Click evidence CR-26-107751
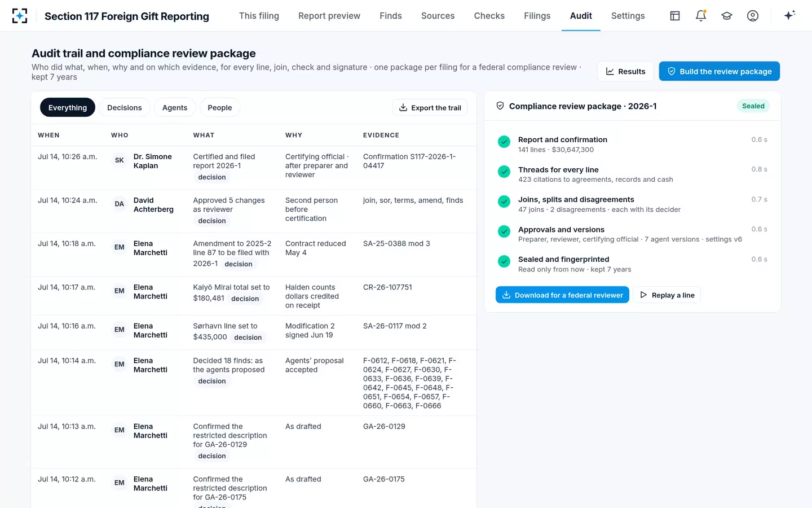Image resolution: width=812 pixels, height=508 pixels. (x=387, y=287)
